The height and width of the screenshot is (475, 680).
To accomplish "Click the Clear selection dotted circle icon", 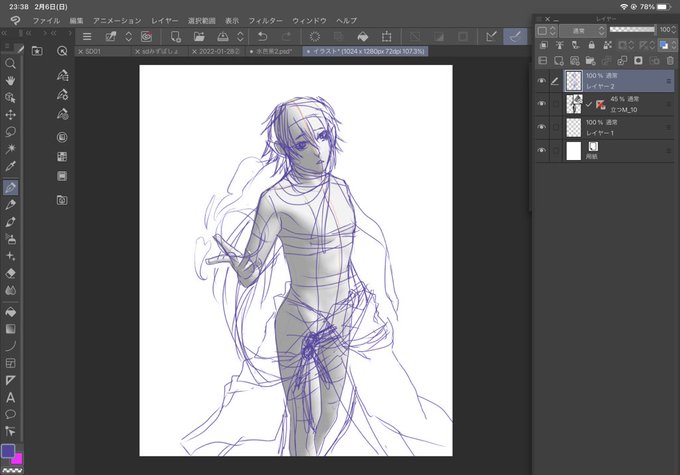I will 314,36.
